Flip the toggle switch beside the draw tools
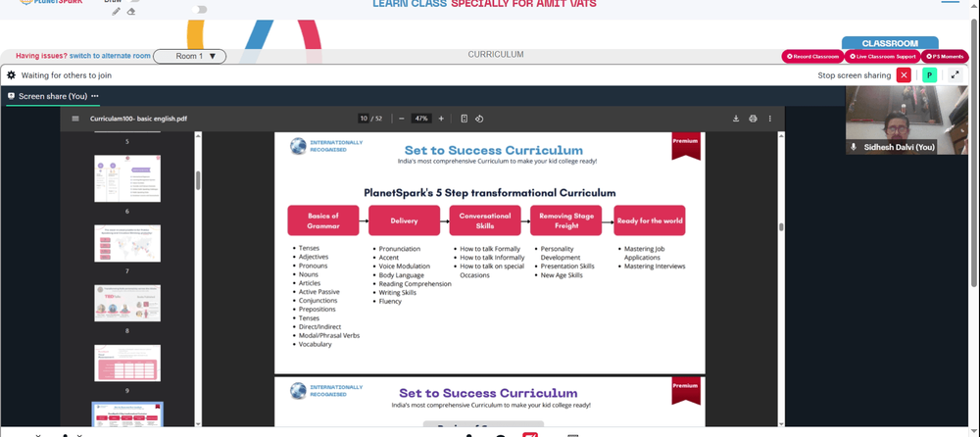Viewport: 980px width, 437px height. [199, 10]
